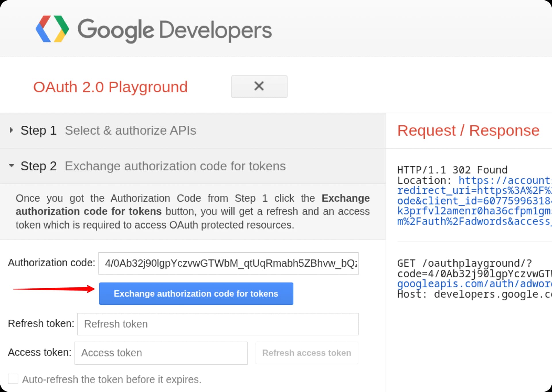552x392 pixels.
Task: Click Exchange authorization code for tokens button
Action: point(196,293)
